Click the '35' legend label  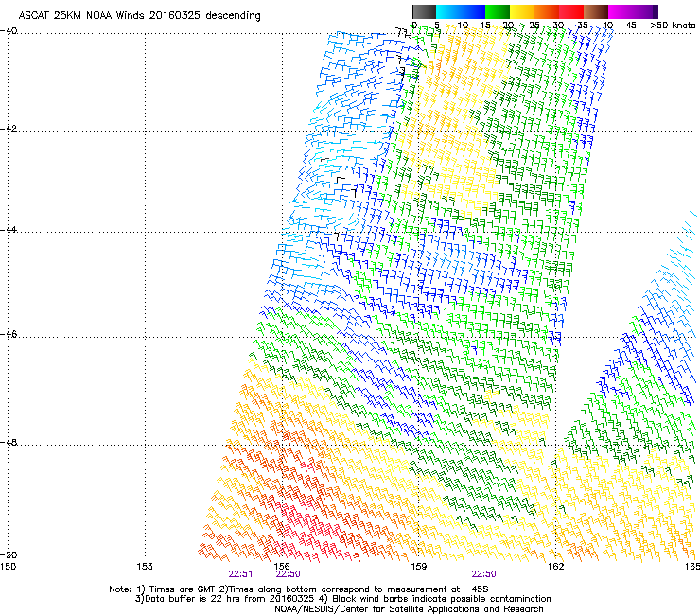pyautogui.click(x=583, y=26)
